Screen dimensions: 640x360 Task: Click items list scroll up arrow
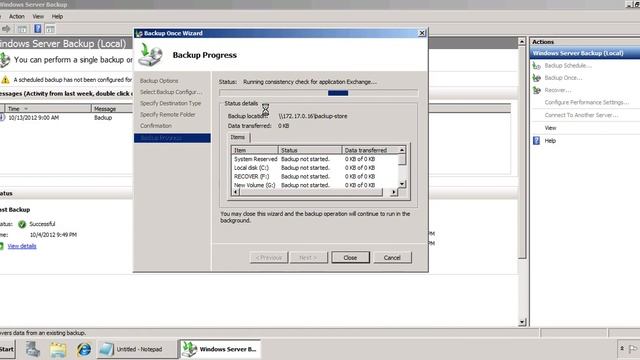(x=402, y=150)
